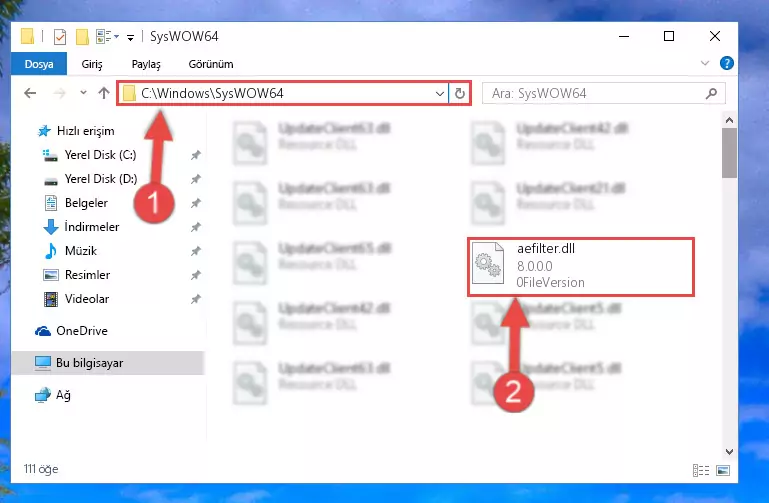The image size is (769, 503).
Task: Click the pin icon next to Belgeler
Action: tap(196, 203)
